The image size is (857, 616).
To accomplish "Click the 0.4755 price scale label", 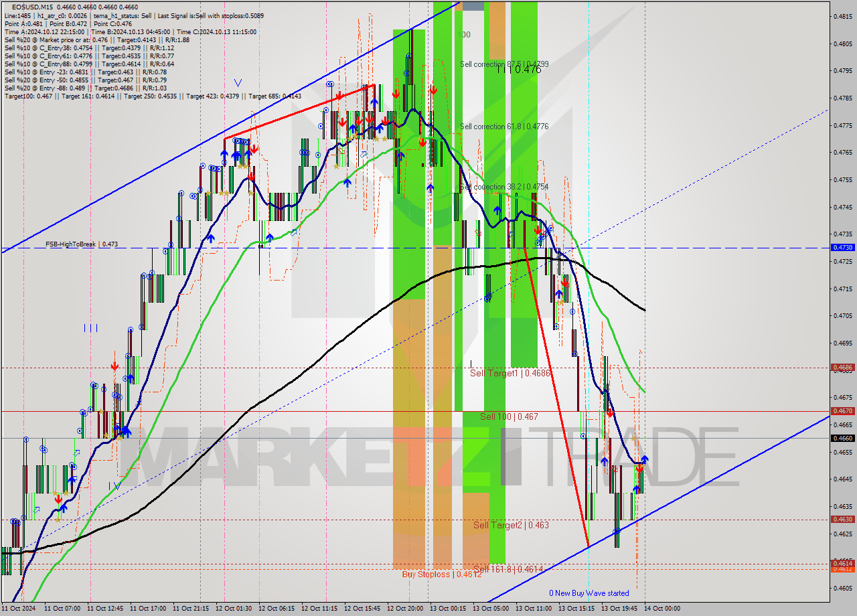I will [843, 180].
